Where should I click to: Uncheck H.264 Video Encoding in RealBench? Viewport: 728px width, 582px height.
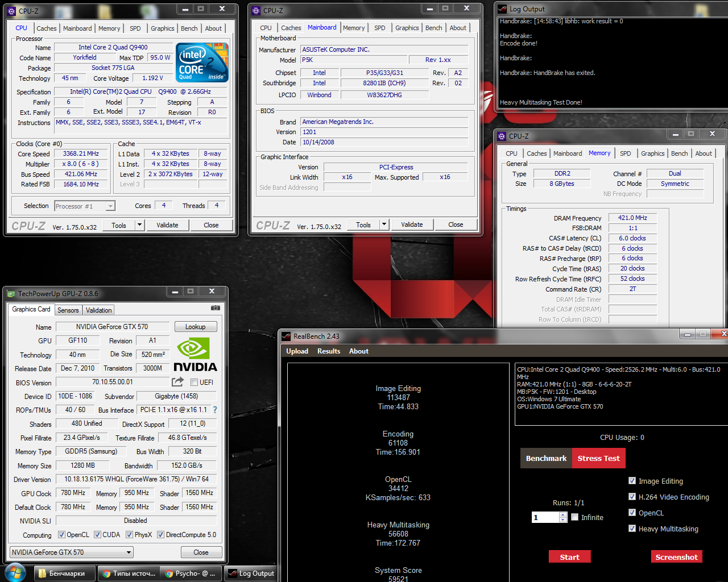coord(632,496)
